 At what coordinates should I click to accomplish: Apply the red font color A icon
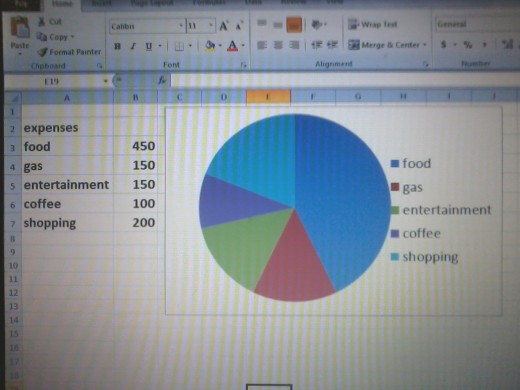click(x=233, y=46)
